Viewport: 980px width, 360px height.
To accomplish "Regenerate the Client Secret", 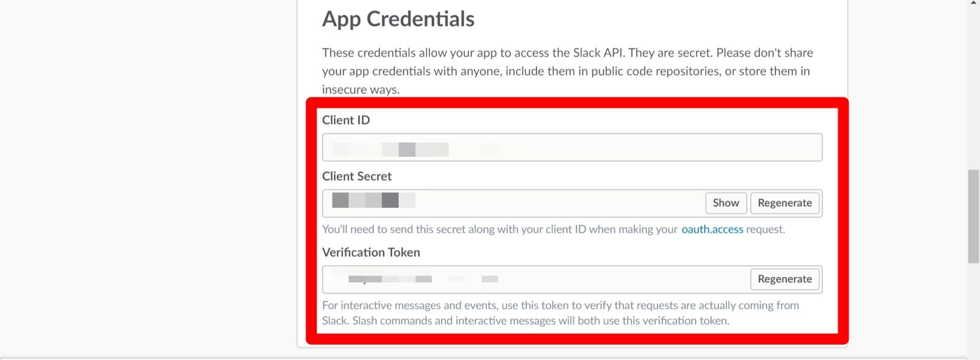I will pos(785,203).
